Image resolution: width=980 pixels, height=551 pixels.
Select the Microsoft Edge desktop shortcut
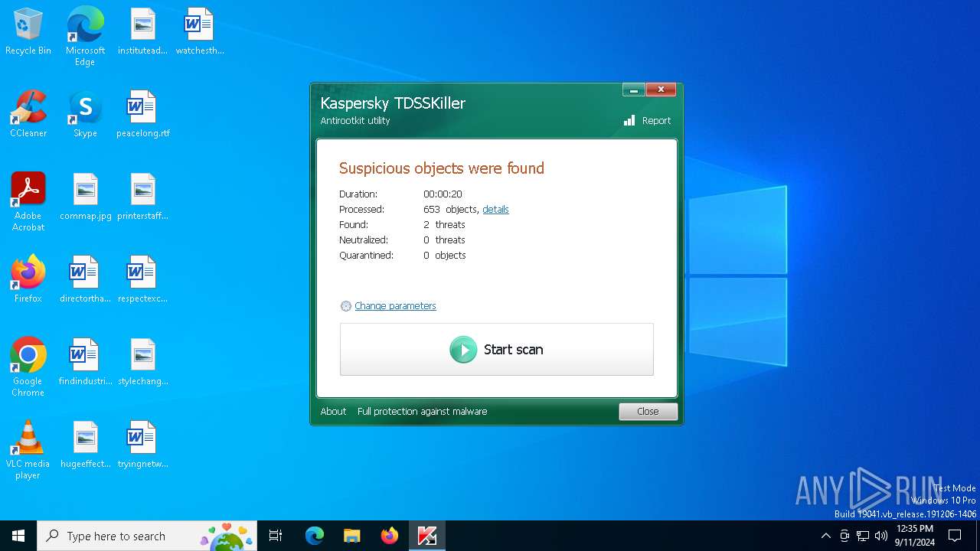85,37
